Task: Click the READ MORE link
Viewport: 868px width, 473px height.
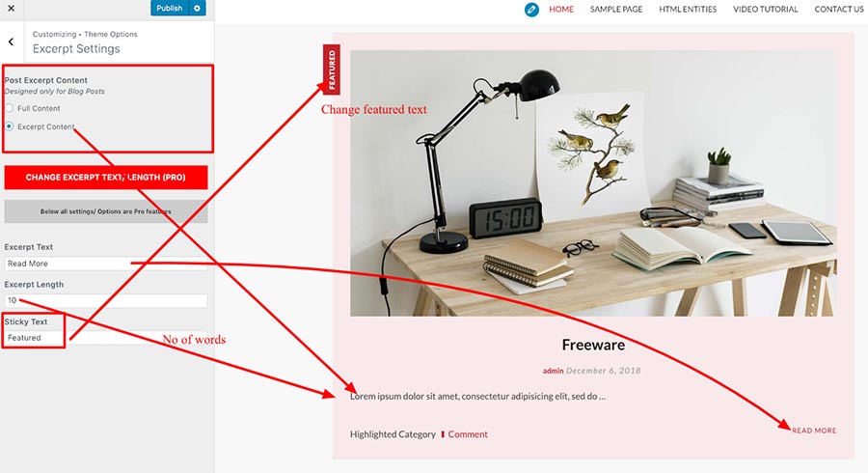Action: point(814,431)
